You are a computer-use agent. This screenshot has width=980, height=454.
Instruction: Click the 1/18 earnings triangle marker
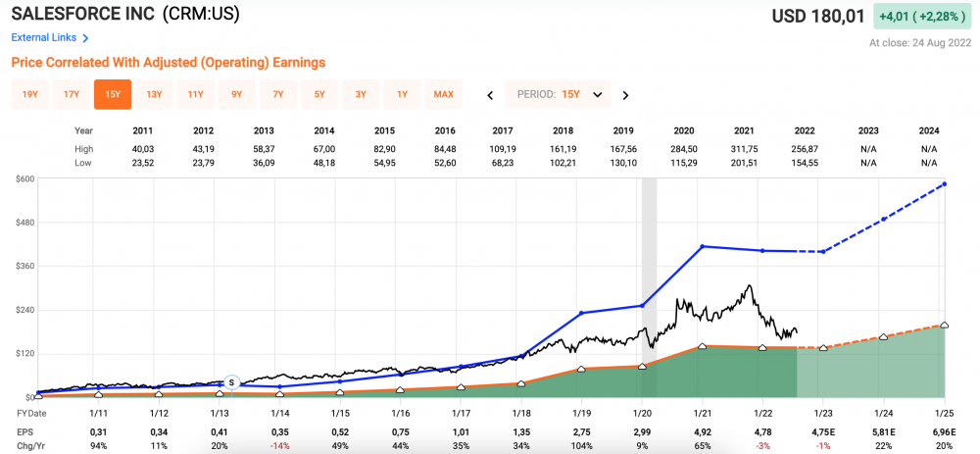[x=521, y=384]
